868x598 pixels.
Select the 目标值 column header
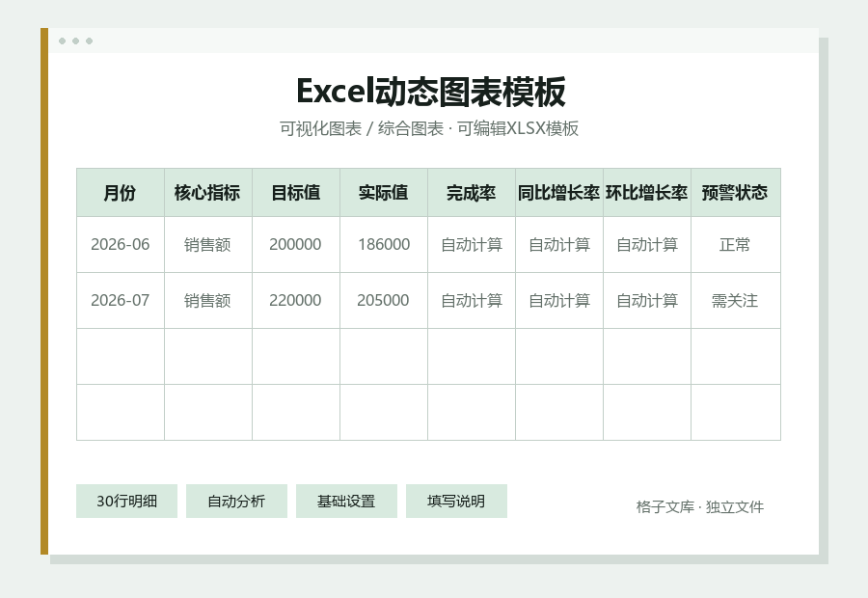(x=296, y=193)
